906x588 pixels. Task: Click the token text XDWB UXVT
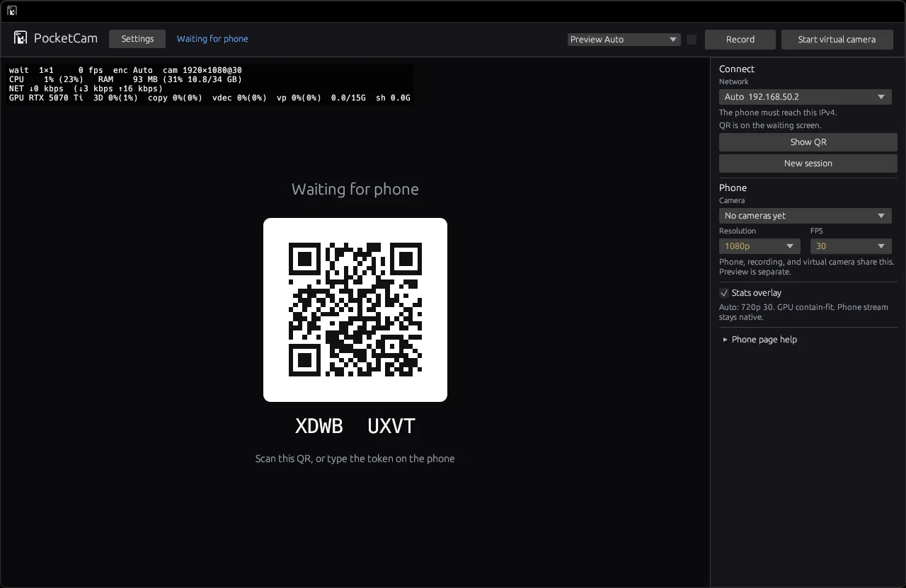click(x=355, y=426)
